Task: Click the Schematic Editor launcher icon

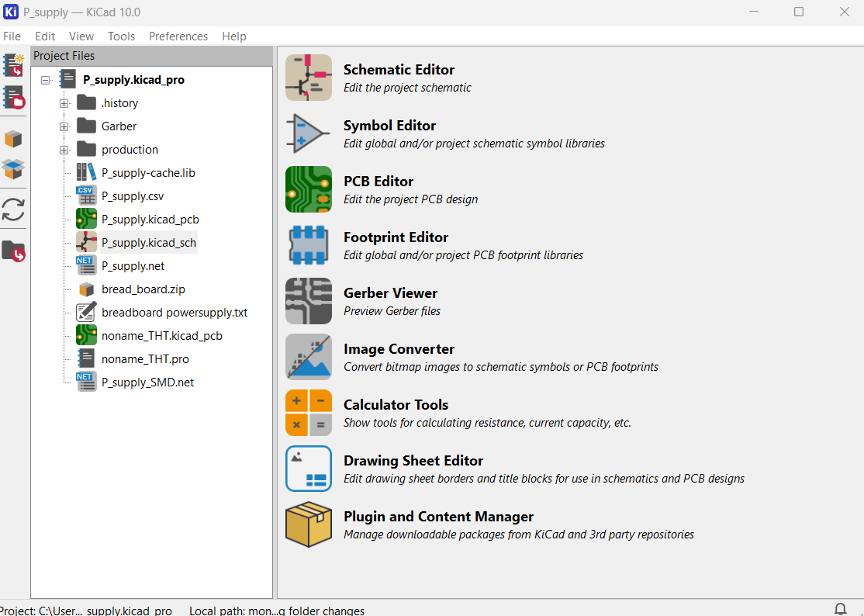Action: tap(309, 77)
